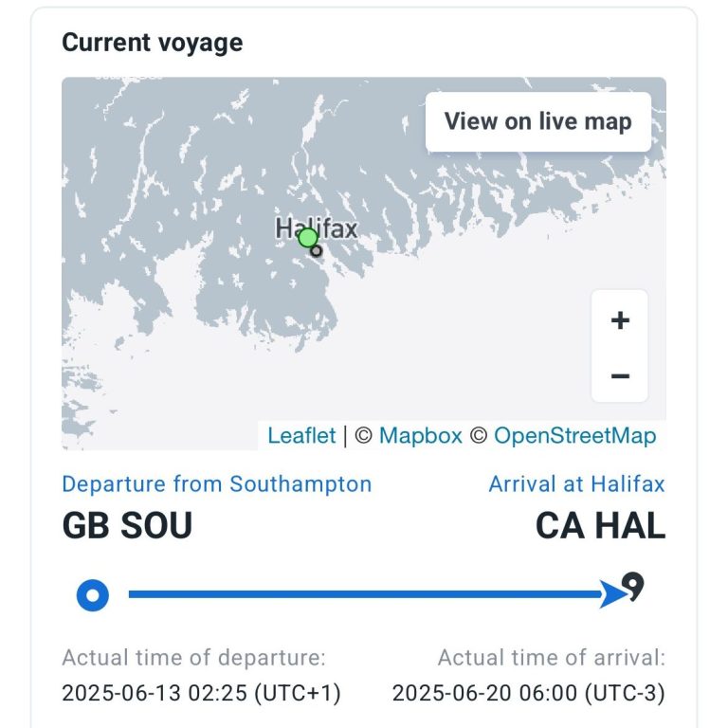Image resolution: width=728 pixels, height=728 pixels.
Task: Click the blue arrowhead on voyage line
Action: click(612, 593)
